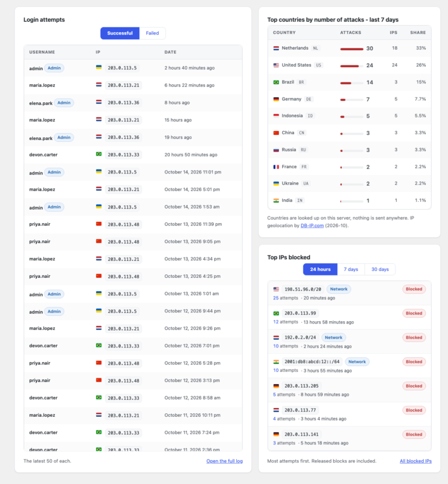Show blocked IPs for 7 days
The width and height of the screenshot is (448, 484).
[x=351, y=270]
